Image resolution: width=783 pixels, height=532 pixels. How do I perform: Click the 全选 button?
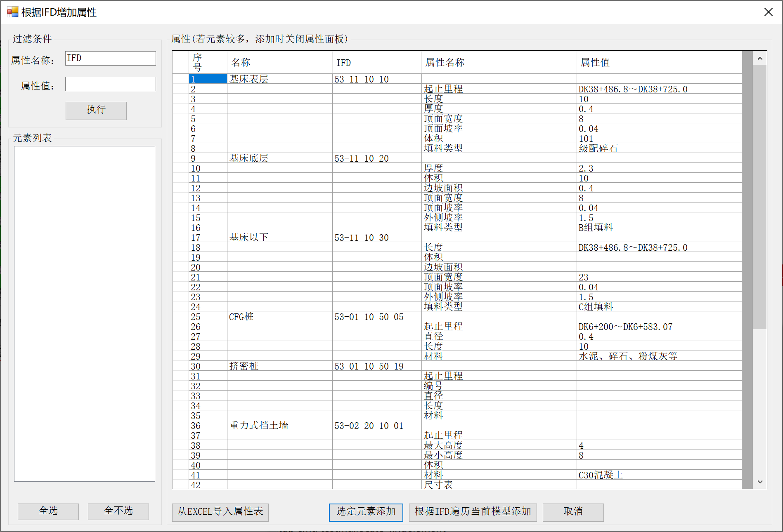coord(48,511)
